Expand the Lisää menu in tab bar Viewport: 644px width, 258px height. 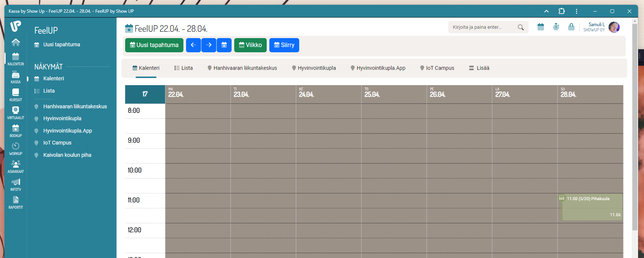tap(479, 68)
